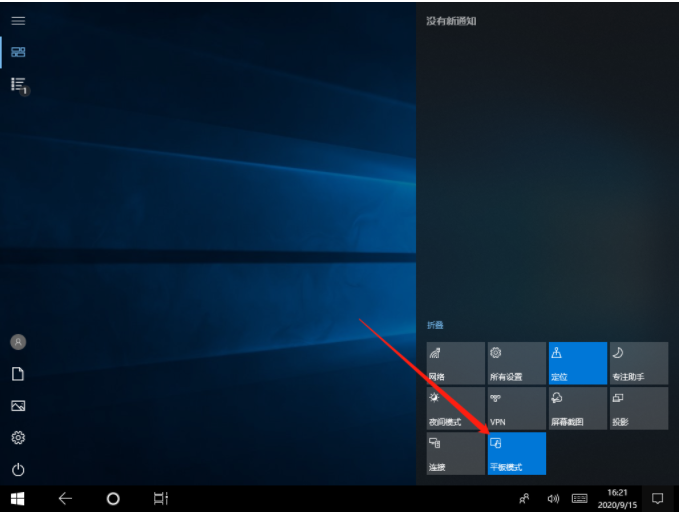Click the Power icon in Start sidebar

pos(18,470)
